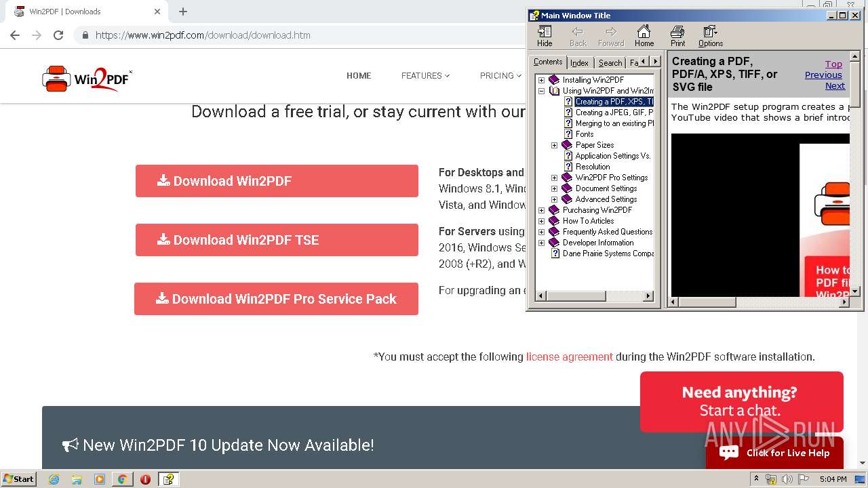Open the Dane Prairie Systems Company topic

coord(608,253)
